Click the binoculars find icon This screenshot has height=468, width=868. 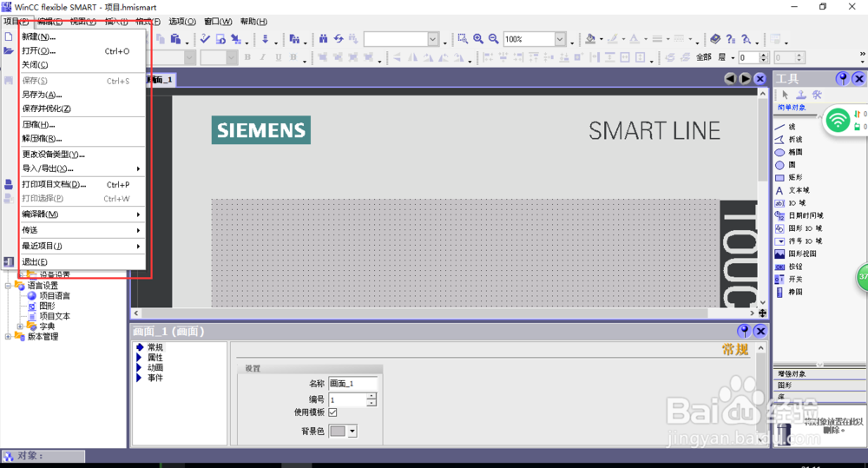323,39
